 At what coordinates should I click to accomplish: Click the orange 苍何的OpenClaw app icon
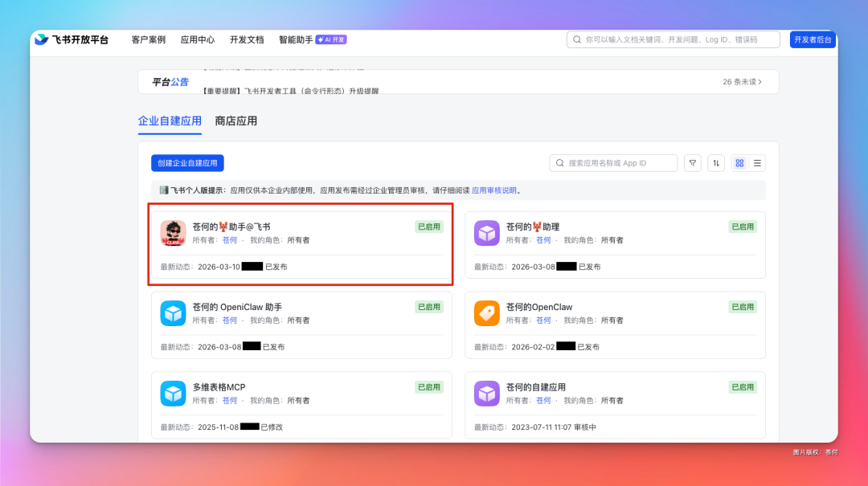tap(486, 314)
